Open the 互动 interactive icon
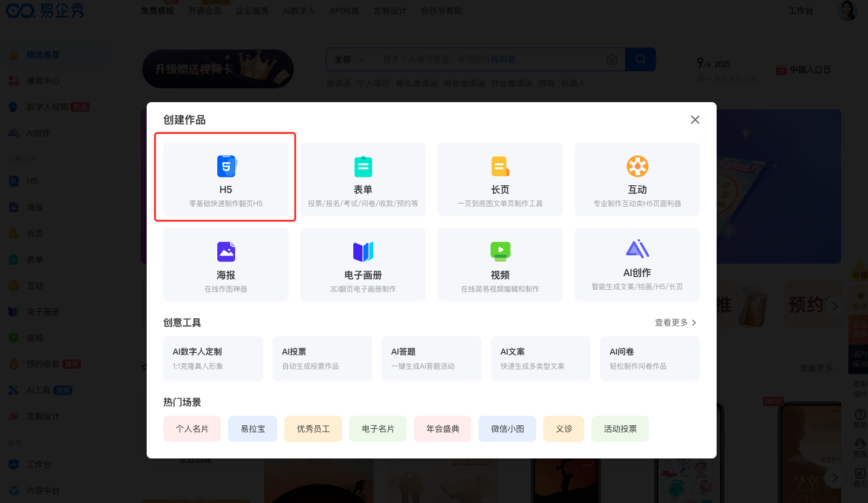The image size is (868, 503). 637,167
